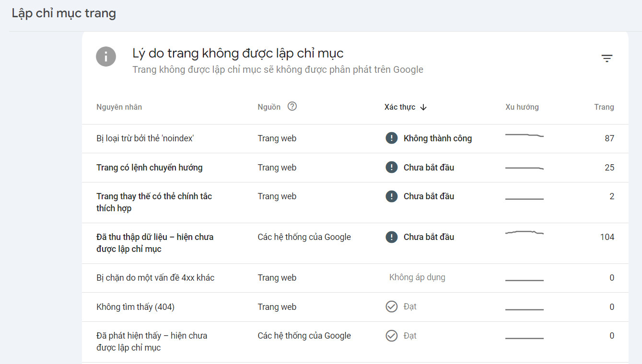Click the checkmark icon in the 'Không tìm thấy (404)' row
Viewport: 642px width, 364px height.
pyautogui.click(x=392, y=307)
